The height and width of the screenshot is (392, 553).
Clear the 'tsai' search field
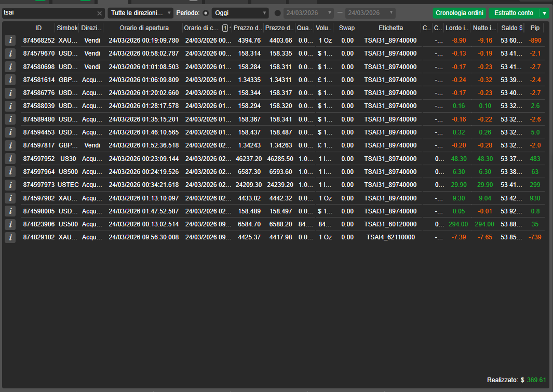[x=100, y=13]
